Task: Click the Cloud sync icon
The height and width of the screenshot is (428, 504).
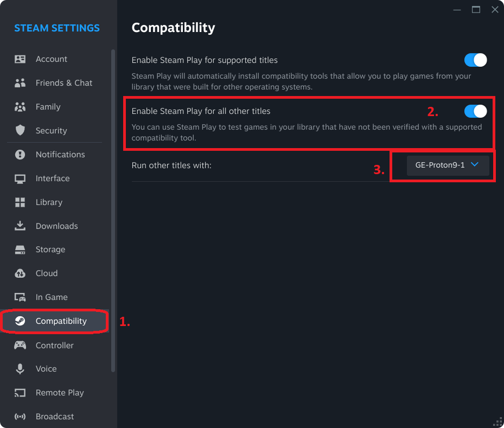Action: pos(20,273)
